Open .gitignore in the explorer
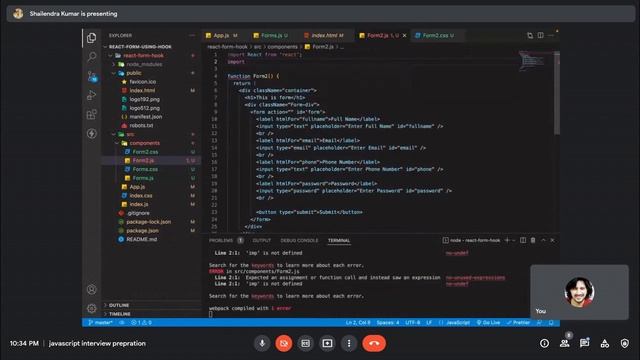This screenshot has height=360, width=640. [x=138, y=213]
